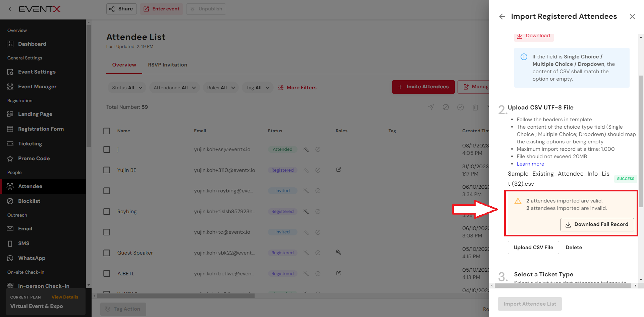Click the Dashboard icon in sidebar
The image size is (644, 317).
(10, 44)
